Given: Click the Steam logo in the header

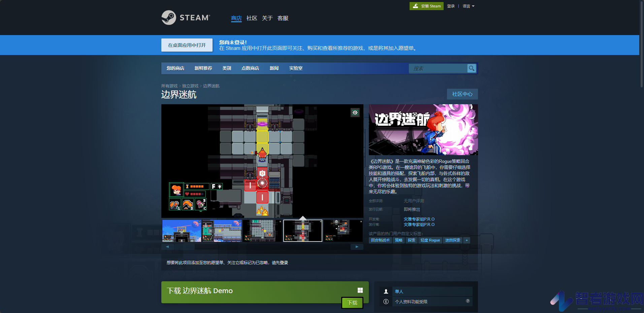Looking at the screenshot, I should tap(186, 18).
